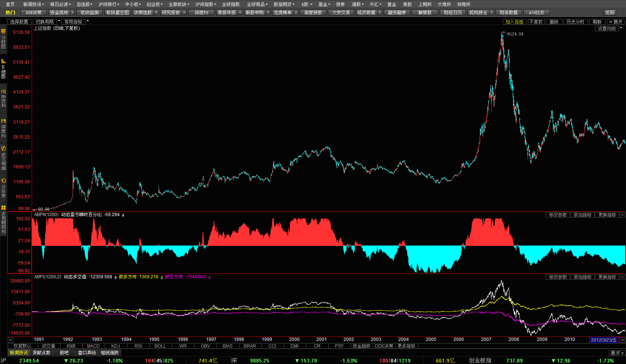The height and width of the screenshot is (364, 626).
Task: Switch indicator to KDJ
Action: (116, 346)
